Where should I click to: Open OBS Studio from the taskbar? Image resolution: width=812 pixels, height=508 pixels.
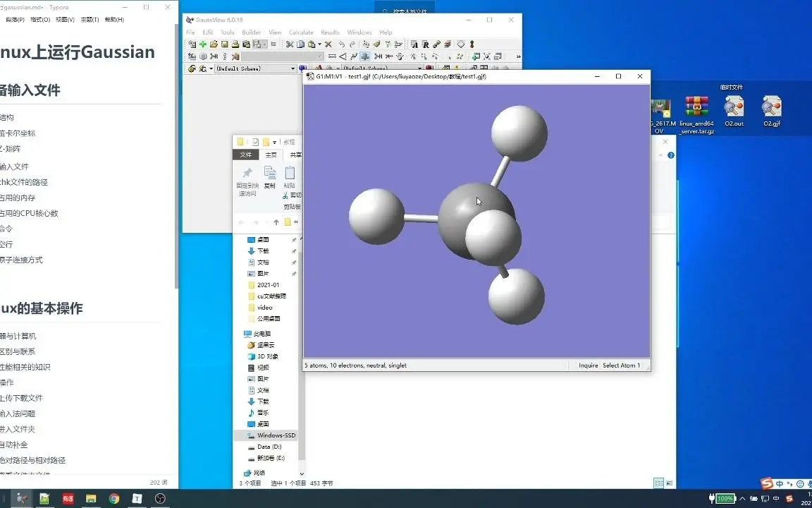coord(160,499)
